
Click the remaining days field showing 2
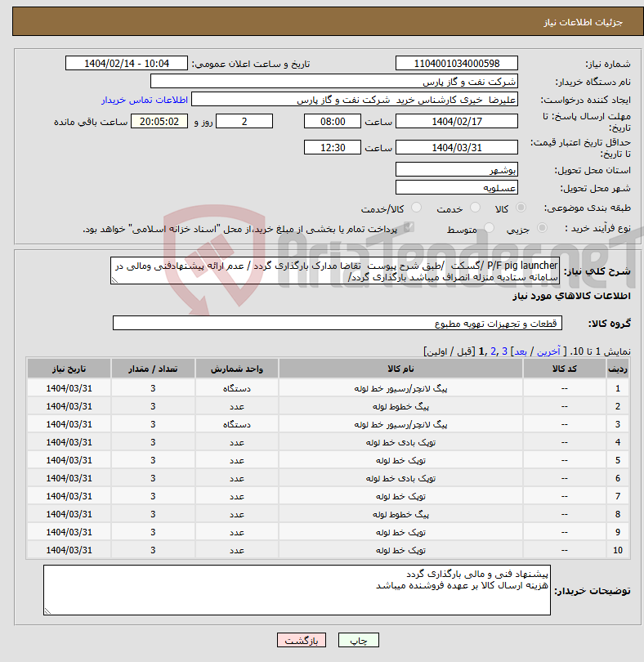(x=244, y=121)
